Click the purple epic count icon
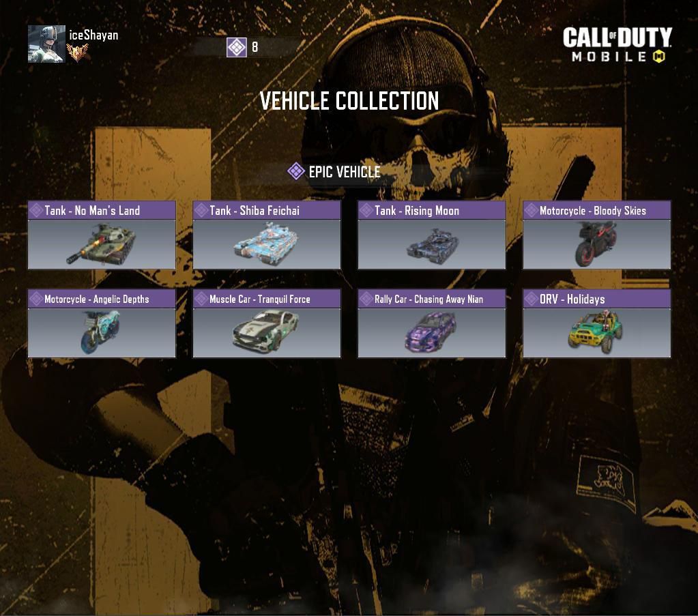Screen dimensions: 698x616 (236, 47)
